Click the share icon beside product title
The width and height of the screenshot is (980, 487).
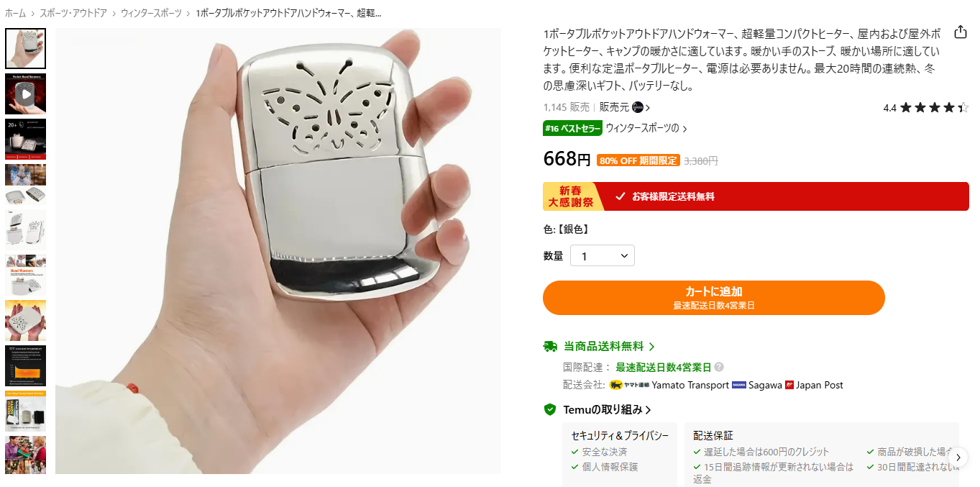[x=960, y=32]
